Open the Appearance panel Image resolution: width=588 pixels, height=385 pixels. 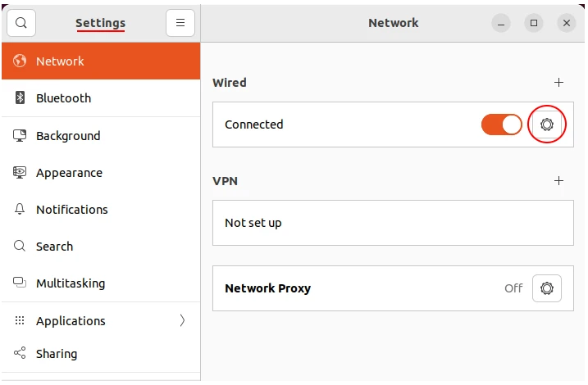[69, 173]
